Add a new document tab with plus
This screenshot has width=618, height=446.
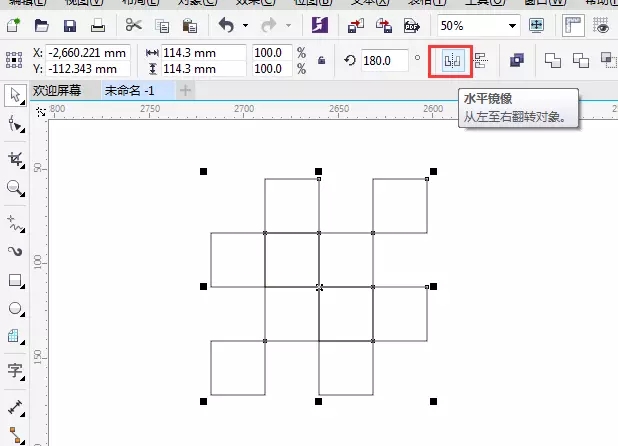[185, 91]
